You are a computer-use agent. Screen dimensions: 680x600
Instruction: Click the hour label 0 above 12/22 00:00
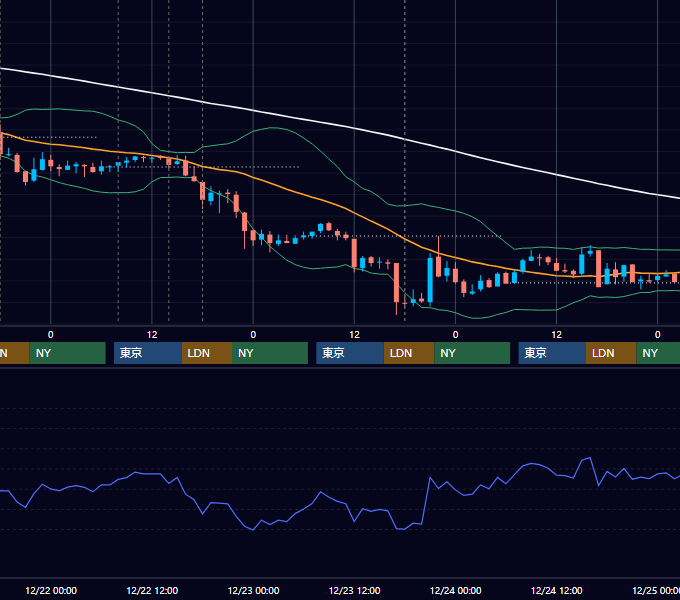[51, 335]
